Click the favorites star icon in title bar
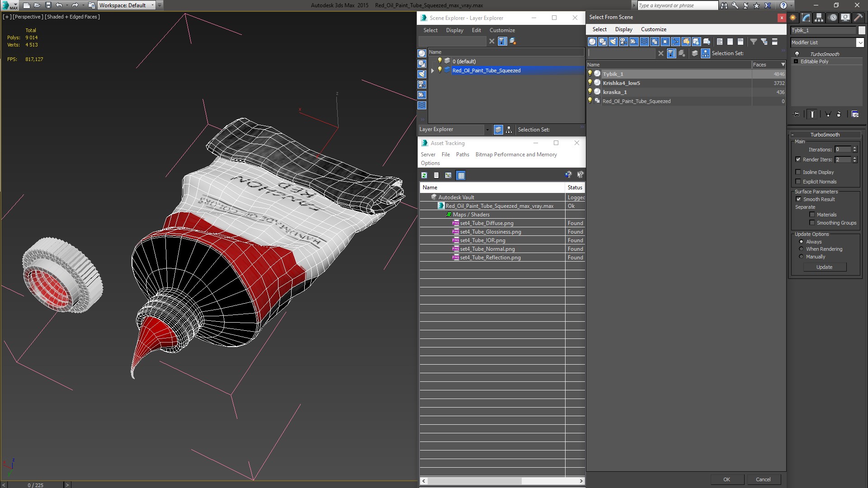The height and width of the screenshot is (488, 868). click(x=757, y=5)
